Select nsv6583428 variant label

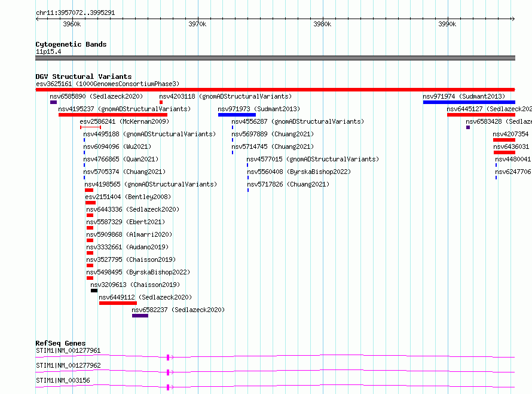coord(499,121)
